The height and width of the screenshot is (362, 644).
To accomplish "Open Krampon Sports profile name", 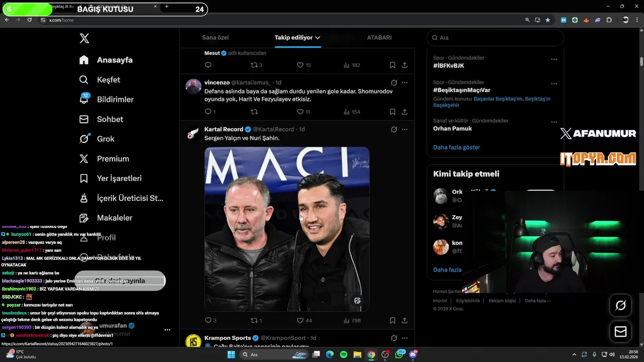I will coord(227,338).
